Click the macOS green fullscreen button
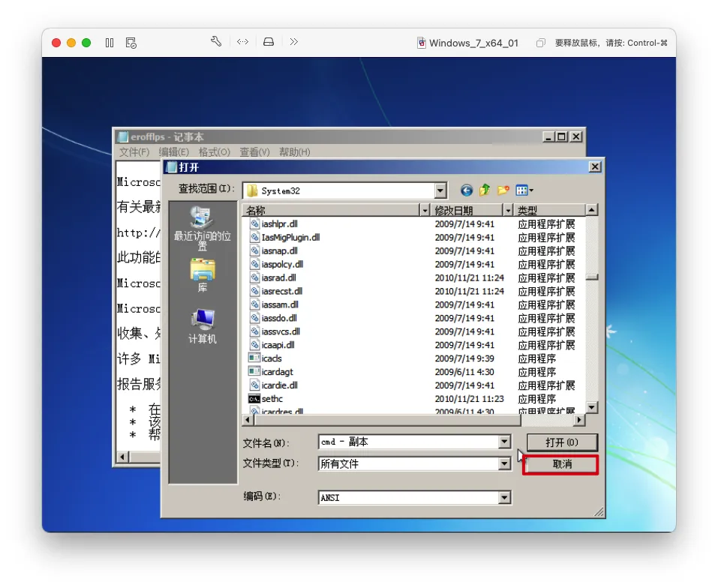Image resolution: width=718 pixels, height=588 pixels. pyautogui.click(x=86, y=43)
